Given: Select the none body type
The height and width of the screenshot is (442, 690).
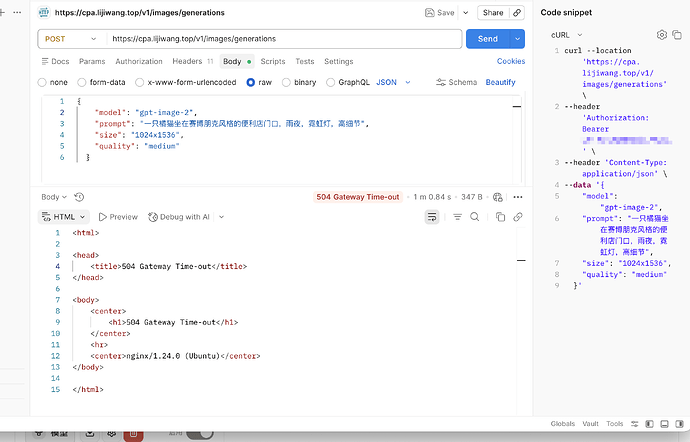Looking at the screenshot, I should [x=42, y=82].
